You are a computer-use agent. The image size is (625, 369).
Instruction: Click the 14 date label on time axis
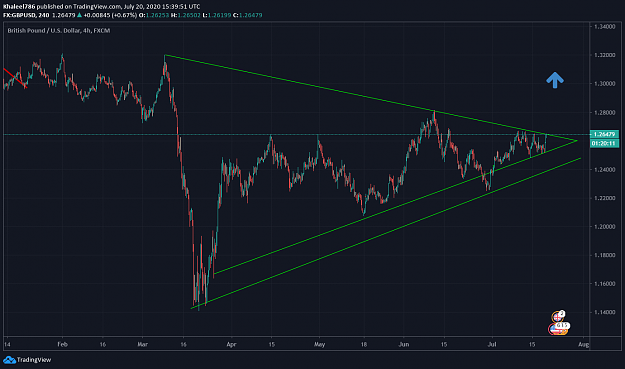tap(7, 344)
